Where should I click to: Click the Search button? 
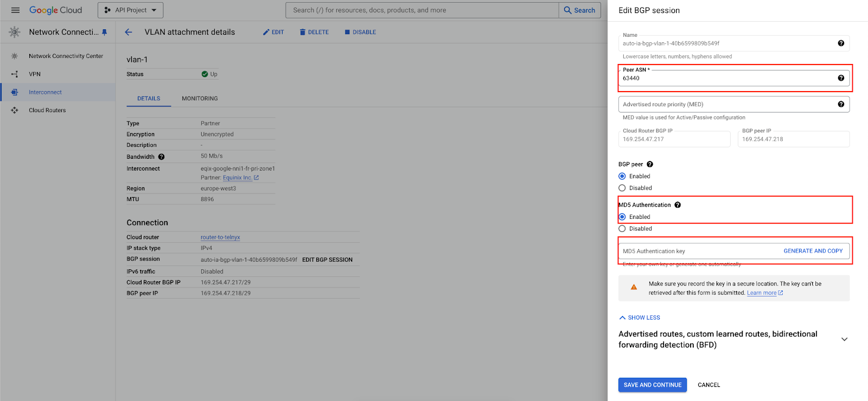point(579,10)
